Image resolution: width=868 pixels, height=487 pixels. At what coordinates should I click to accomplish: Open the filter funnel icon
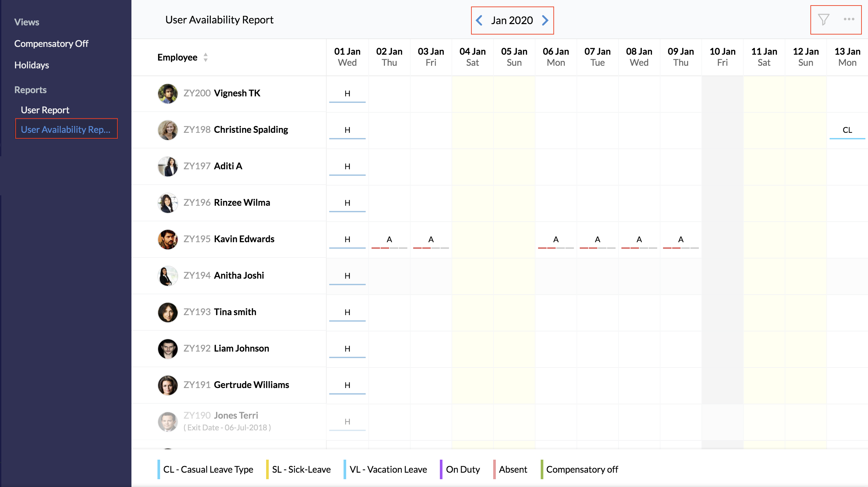pyautogui.click(x=823, y=20)
